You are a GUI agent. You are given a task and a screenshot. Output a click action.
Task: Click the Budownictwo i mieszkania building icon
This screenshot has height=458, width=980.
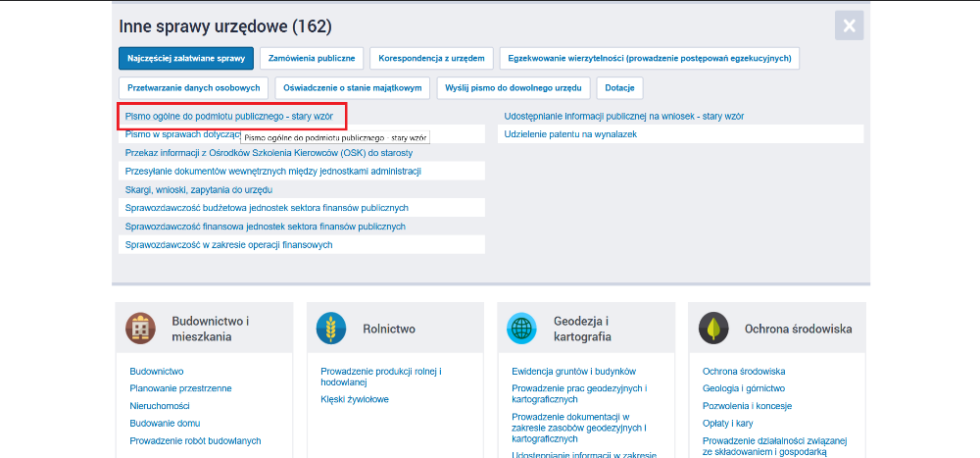[x=140, y=329]
